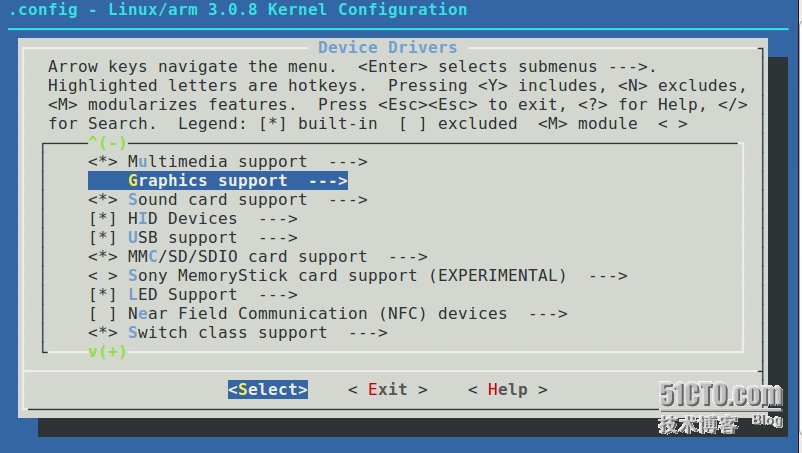Image resolution: width=802 pixels, height=453 pixels.
Task: Click the Device Drivers dialog title
Action: pyautogui.click(x=387, y=48)
